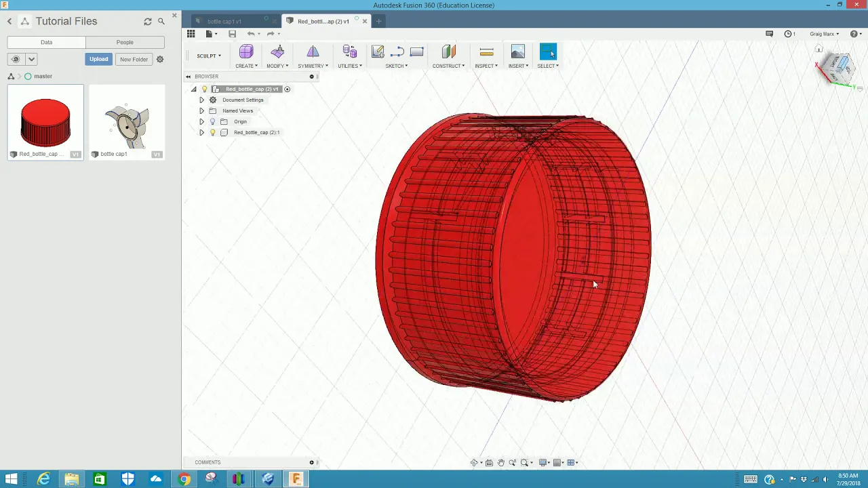Image resolution: width=868 pixels, height=488 pixels.
Task: Add a new document tab with plus
Action: 378,22
